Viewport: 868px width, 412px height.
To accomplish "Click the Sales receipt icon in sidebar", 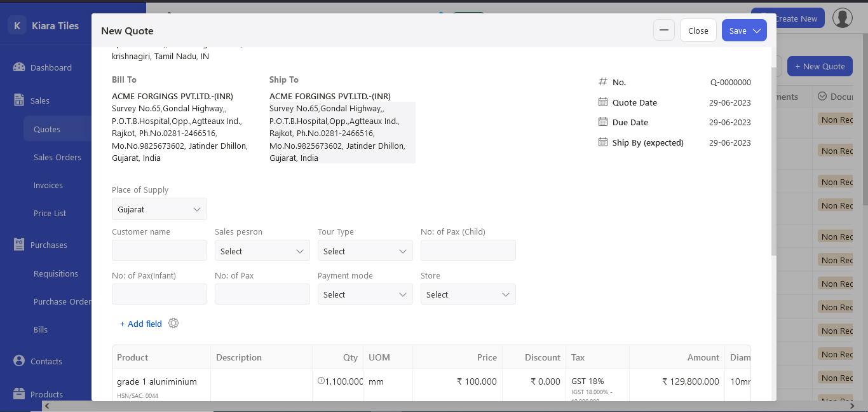I will pos(18,100).
